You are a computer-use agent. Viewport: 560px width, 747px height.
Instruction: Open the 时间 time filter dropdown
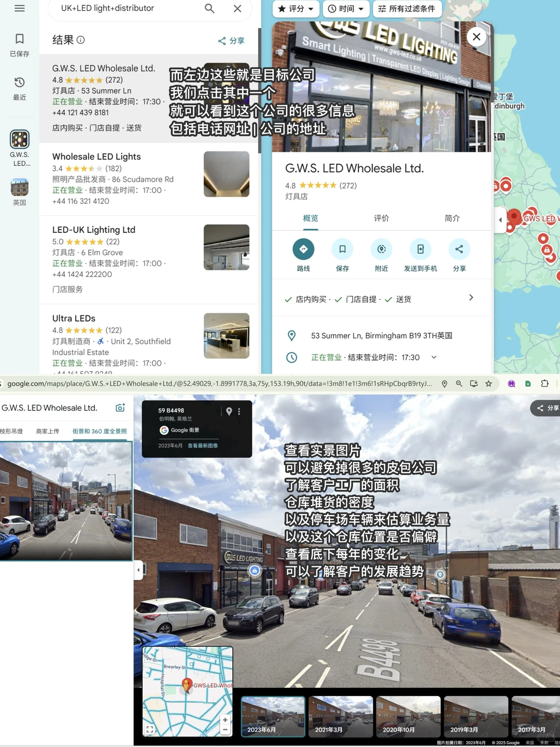[x=346, y=9]
